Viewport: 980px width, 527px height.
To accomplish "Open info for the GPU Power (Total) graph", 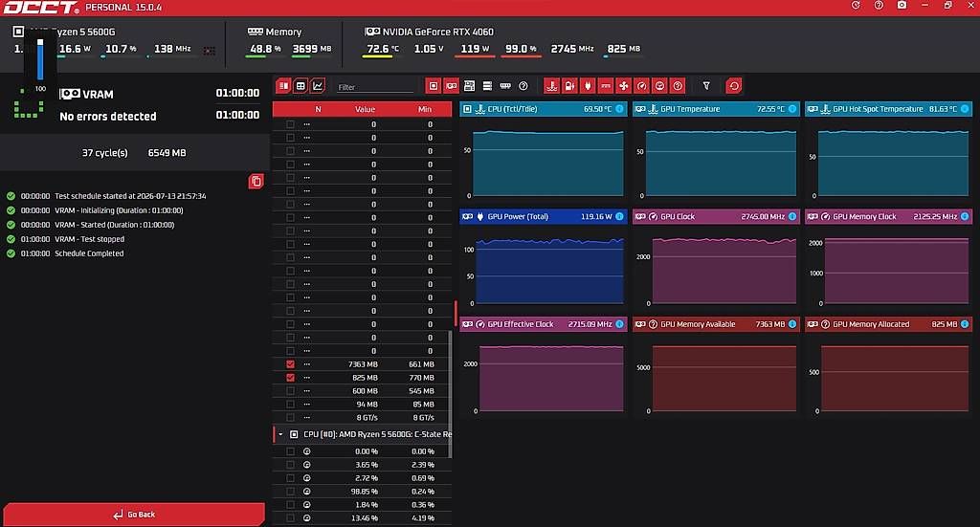I will (619, 216).
